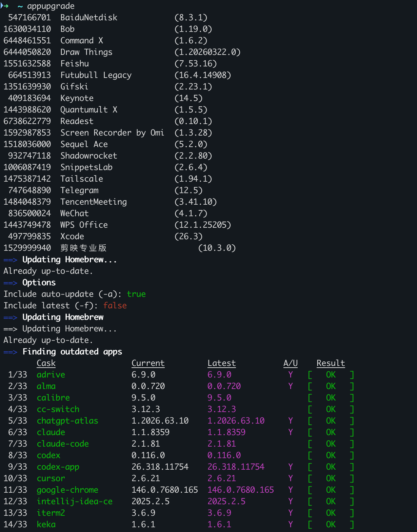
Task: Click the Cask column header
Action: pos(46,363)
